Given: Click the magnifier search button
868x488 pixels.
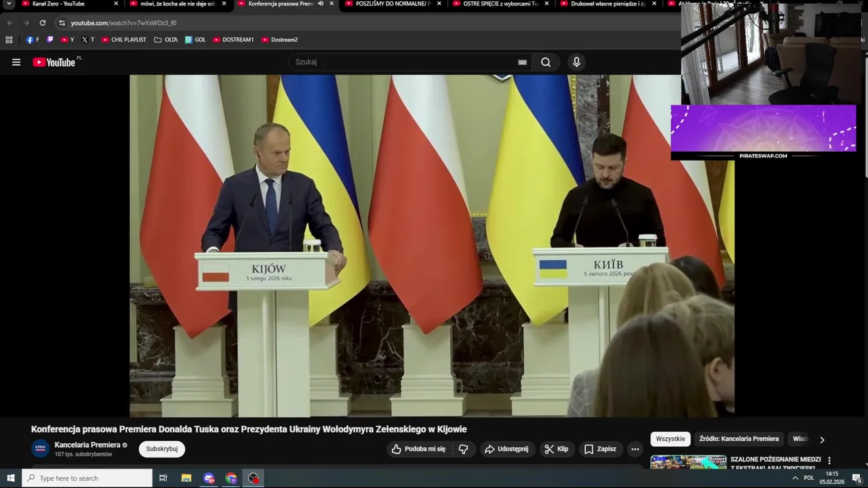Looking at the screenshot, I should coord(546,62).
